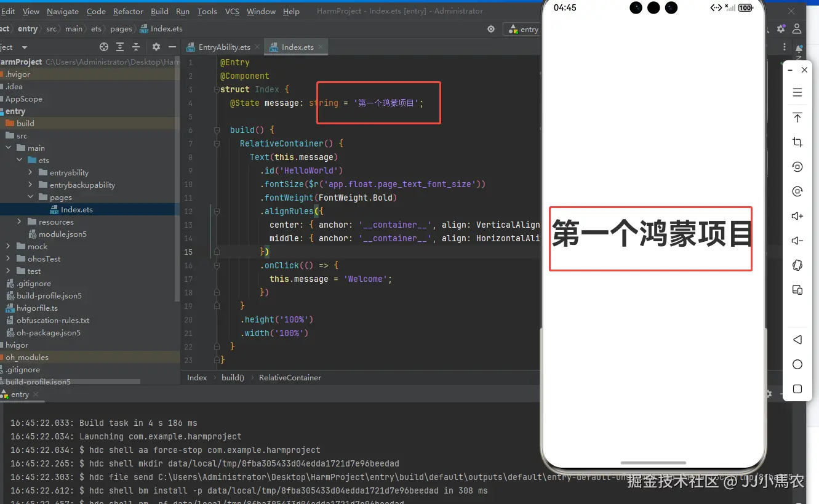Click the emulator multi-device screen icon

[797, 290]
